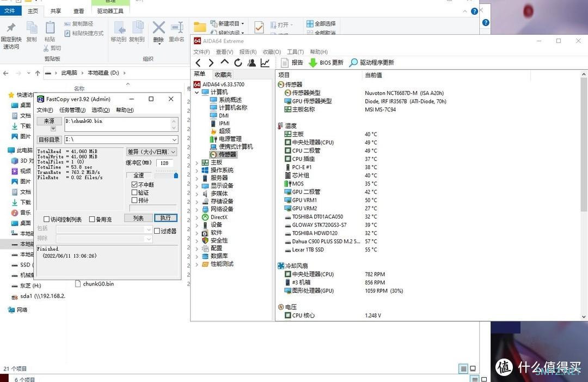
Task: Expand 存储设备 node in AIDA64 tree
Action: tap(197, 202)
